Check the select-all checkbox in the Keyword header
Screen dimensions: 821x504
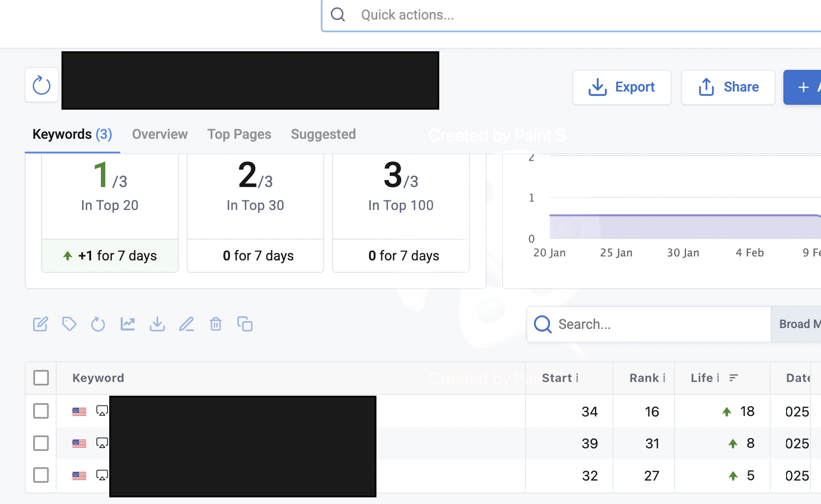click(x=41, y=378)
